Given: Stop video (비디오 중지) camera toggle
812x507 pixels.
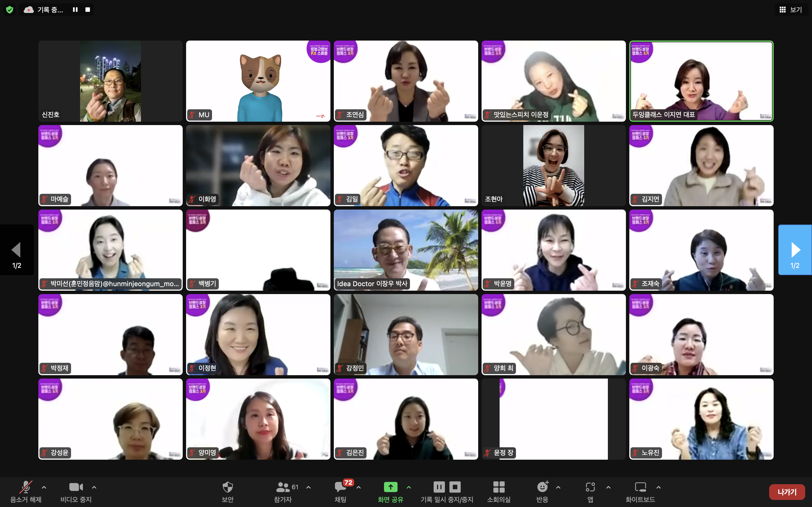Looking at the screenshot, I should point(76,487).
